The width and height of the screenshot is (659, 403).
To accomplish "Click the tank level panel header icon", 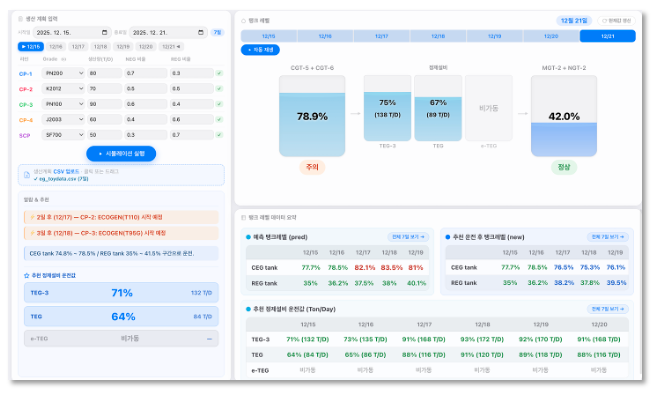I will click(x=243, y=21).
